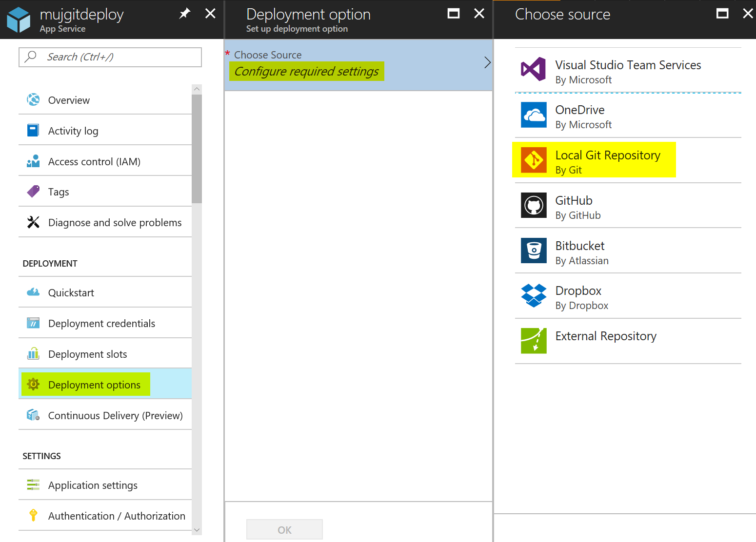The height and width of the screenshot is (542, 756).
Task: Open the Diagnose and solve problems tools icon
Action: 33,222
